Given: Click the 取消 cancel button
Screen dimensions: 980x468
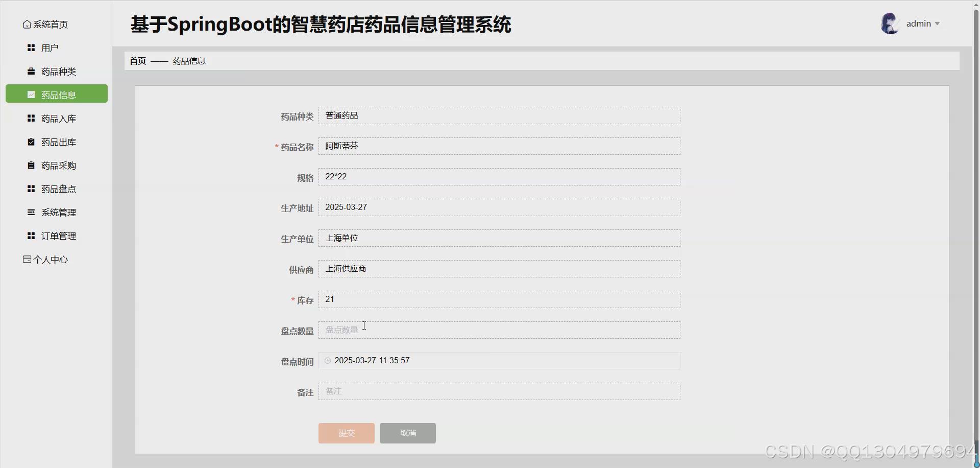Looking at the screenshot, I should [407, 433].
